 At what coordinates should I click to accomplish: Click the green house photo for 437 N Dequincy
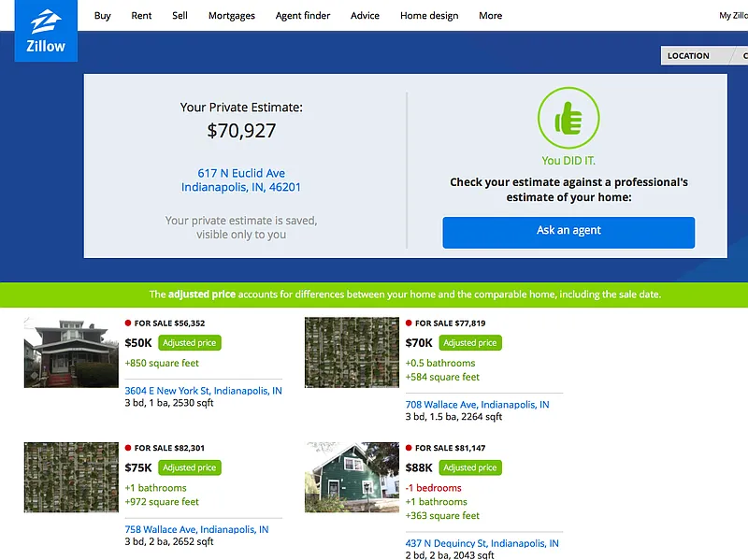pyautogui.click(x=352, y=477)
